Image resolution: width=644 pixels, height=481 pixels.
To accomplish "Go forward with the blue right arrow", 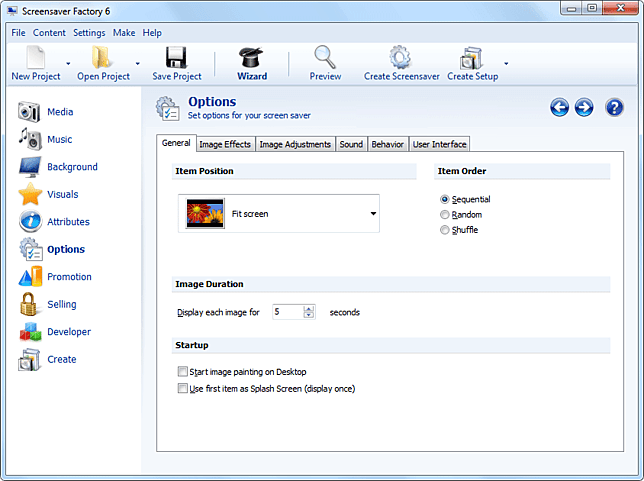I will tap(584, 108).
